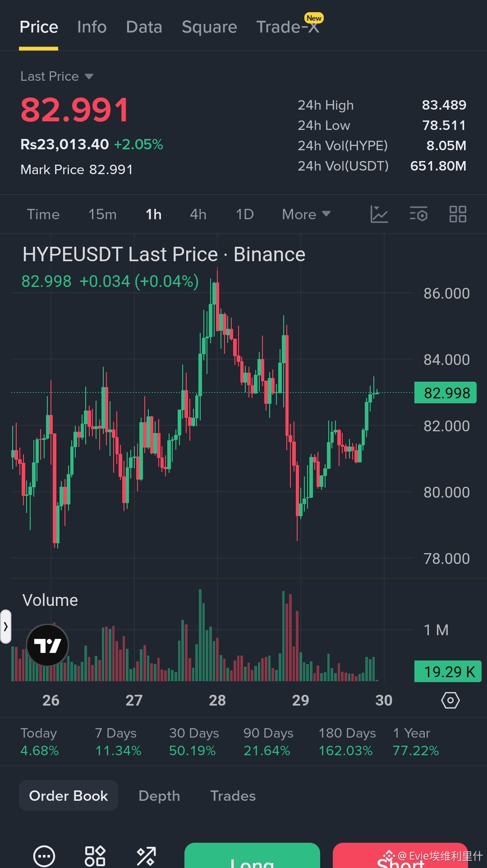The height and width of the screenshot is (868, 487).
Task: Click the 24h Vol(USDT) value 651.80M
Action: [x=438, y=166]
